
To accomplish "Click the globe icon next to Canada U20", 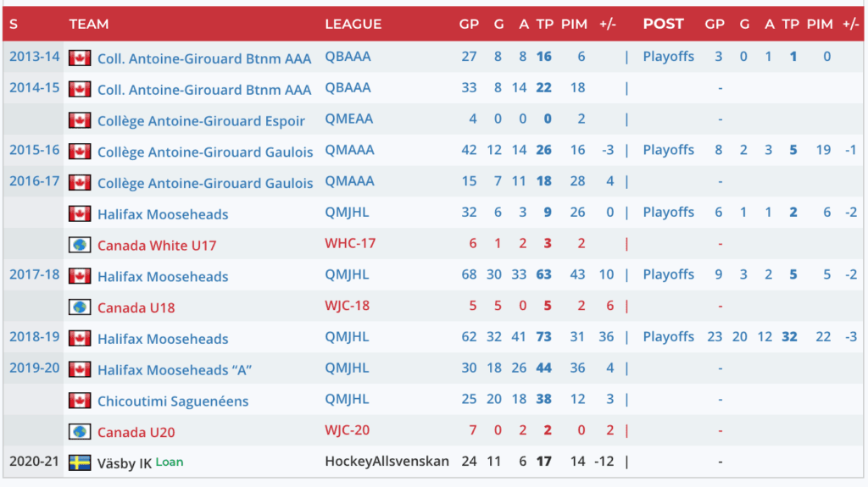I will (80, 431).
